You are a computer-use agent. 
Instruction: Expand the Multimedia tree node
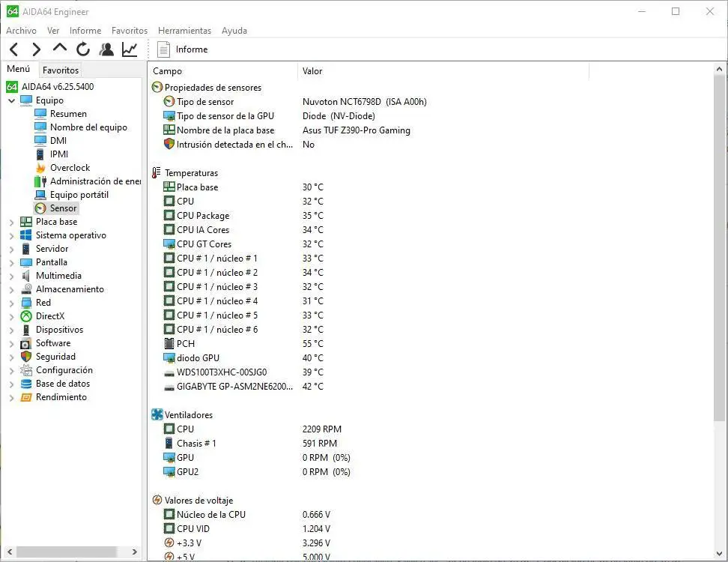pyautogui.click(x=11, y=277)
